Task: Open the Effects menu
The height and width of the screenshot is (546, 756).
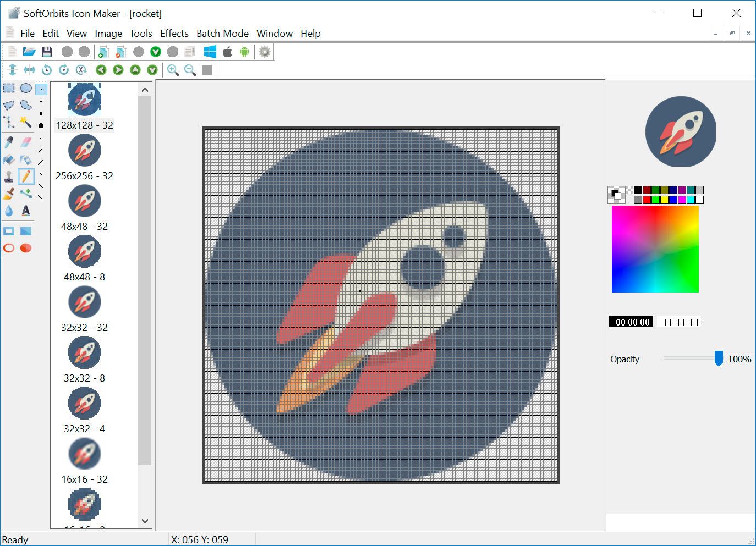Action: 174,34
